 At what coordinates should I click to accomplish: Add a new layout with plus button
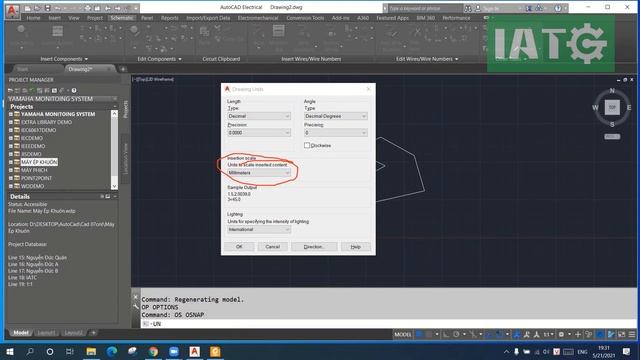(93, 333)
